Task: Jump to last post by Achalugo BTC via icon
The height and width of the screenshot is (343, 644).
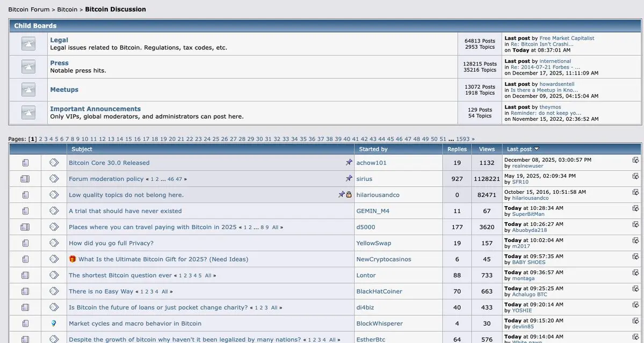Action: (635, 288)
